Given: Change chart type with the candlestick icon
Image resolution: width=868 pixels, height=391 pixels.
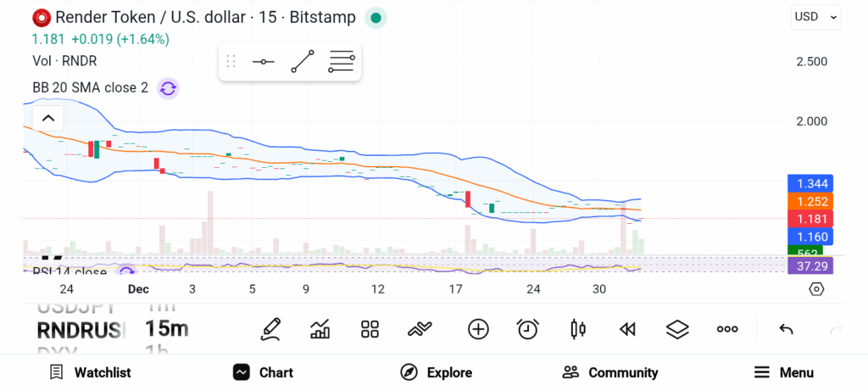Looking at the screenshot, I should pos(578,329).
